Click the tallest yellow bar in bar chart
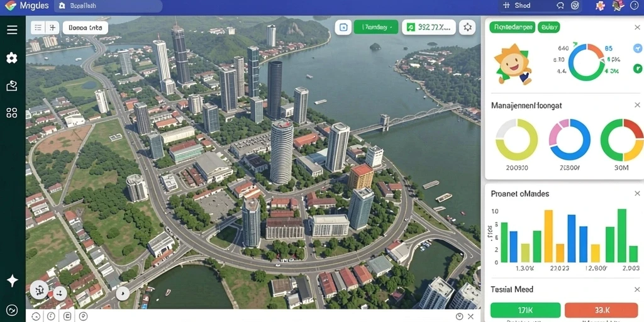 point(548,236)
